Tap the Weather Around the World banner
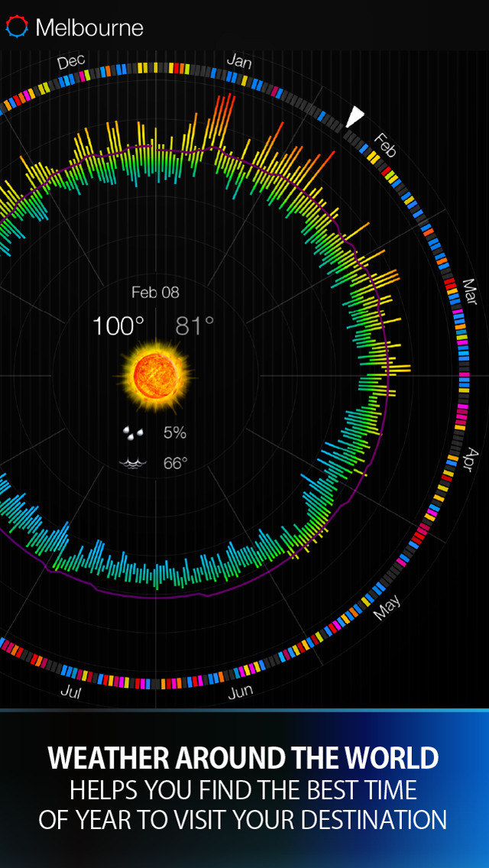 [x=244, y=789]
